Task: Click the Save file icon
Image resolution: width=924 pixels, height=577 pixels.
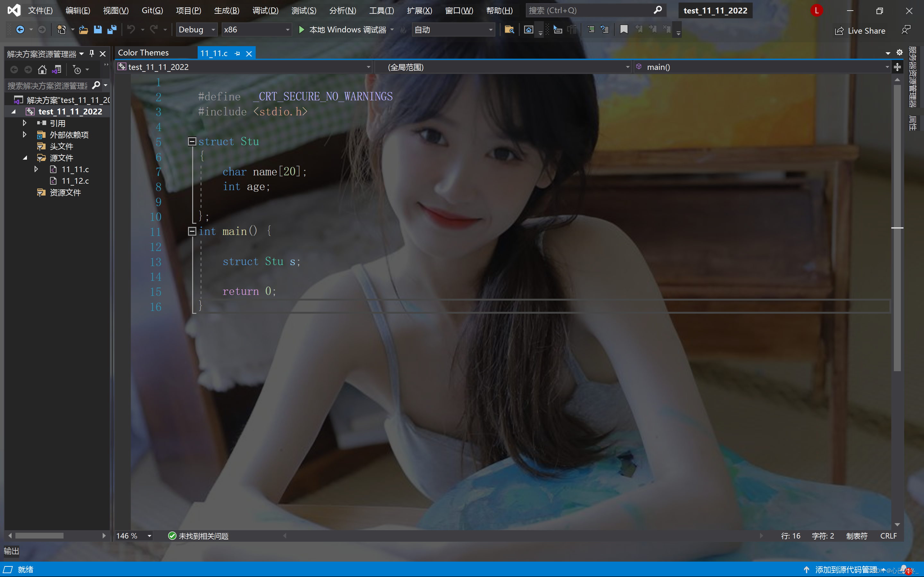Action: coord(98,30)
